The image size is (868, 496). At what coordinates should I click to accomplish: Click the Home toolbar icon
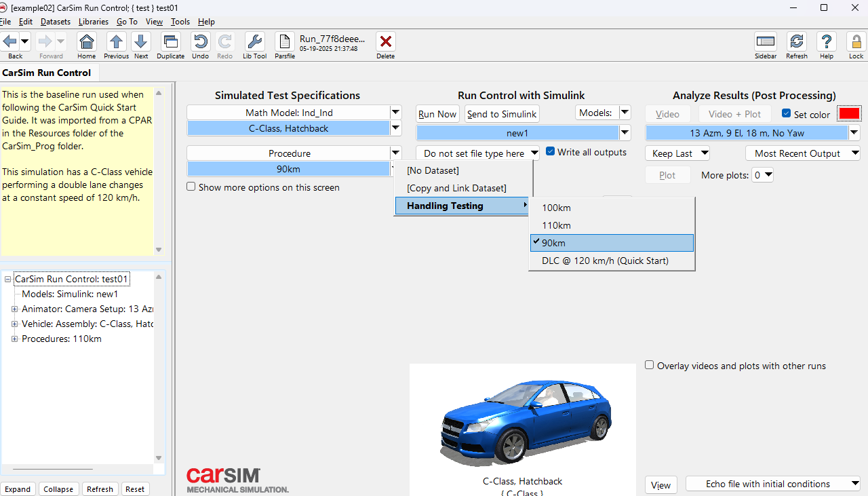pyautogui.click(x=86, y=41)
